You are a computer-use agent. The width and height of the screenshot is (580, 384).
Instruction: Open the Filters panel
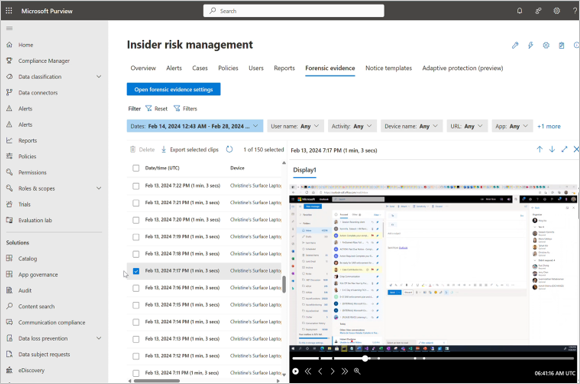185,108
